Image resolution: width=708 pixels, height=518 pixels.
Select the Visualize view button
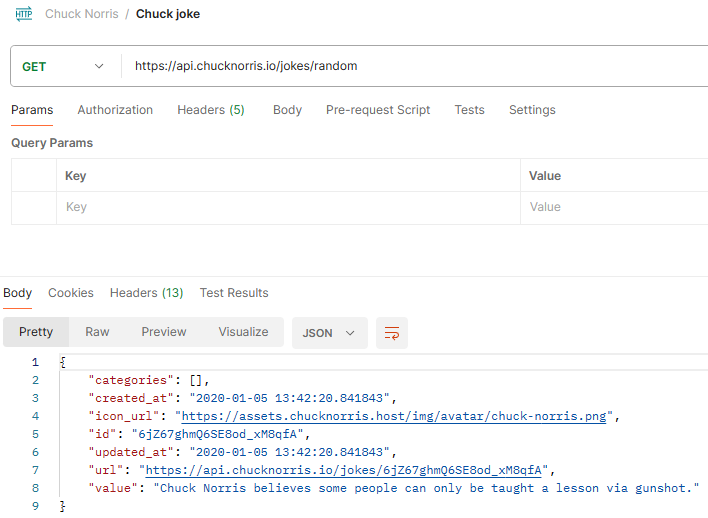pyautogui.click(x=243, y=332)
